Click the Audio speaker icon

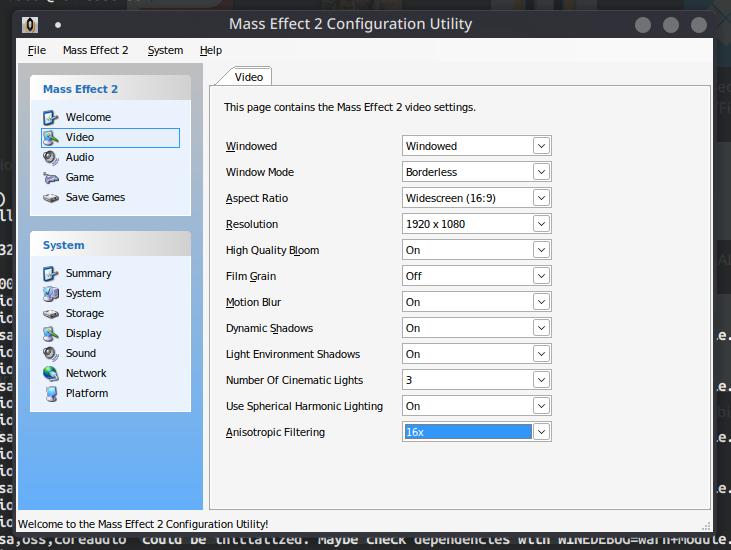coord(50,158)
